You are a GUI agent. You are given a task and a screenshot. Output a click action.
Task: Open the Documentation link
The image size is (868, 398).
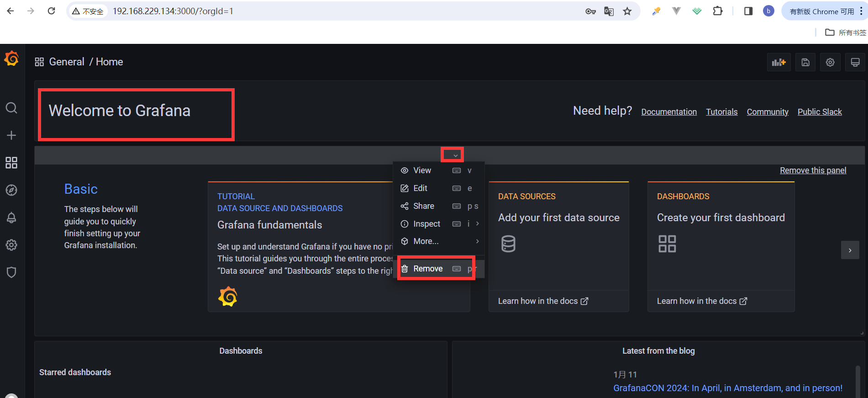(x=669, y=112)
